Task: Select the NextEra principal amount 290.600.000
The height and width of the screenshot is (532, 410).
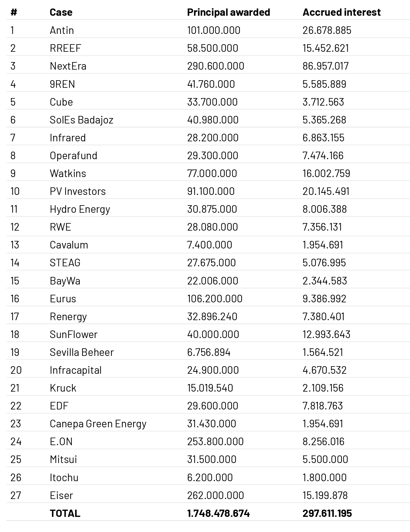Action: click(215, 66)
